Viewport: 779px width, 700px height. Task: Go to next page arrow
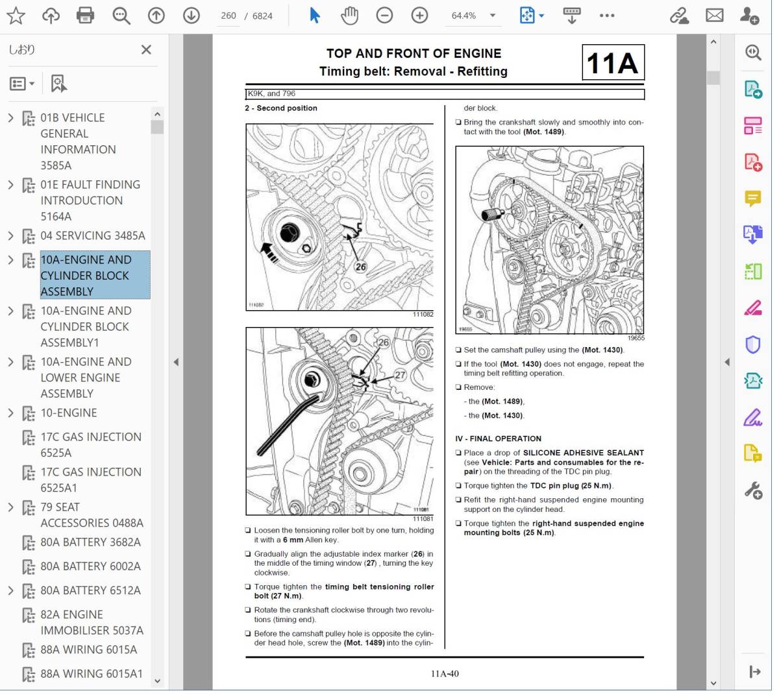point(191,16)
